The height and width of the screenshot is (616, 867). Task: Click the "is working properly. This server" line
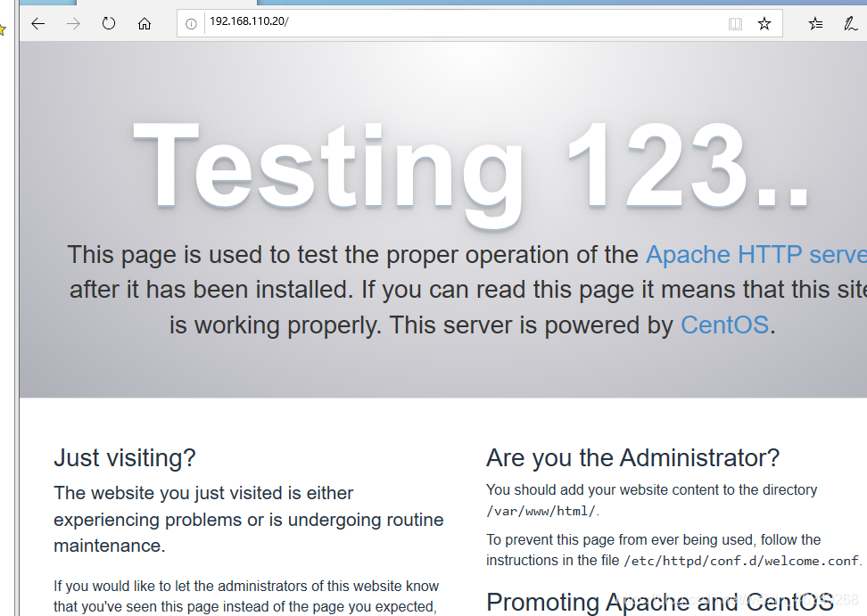[x=472, y=324]
